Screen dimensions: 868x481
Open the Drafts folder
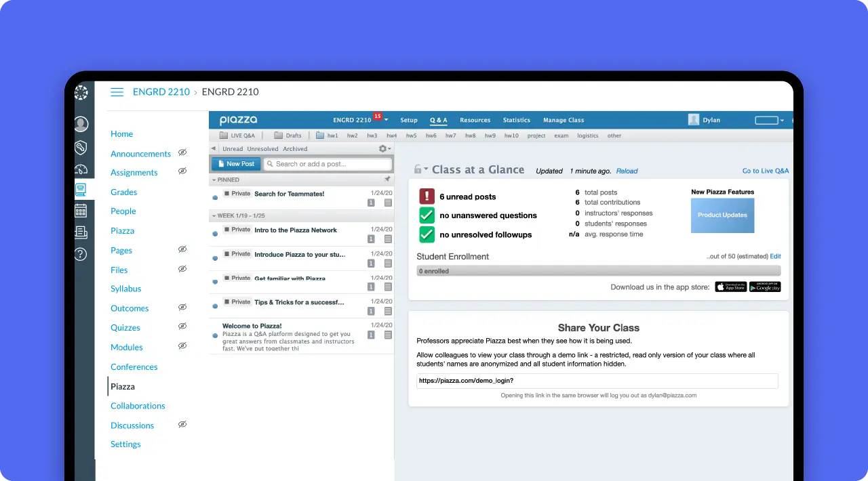point(288,135)
